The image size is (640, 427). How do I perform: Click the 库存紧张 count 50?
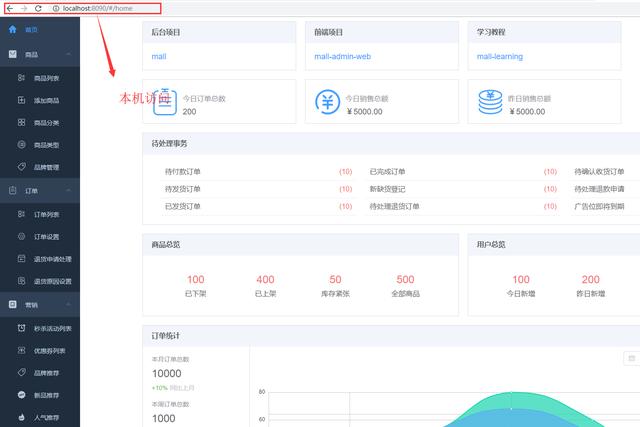pos(335,280)
